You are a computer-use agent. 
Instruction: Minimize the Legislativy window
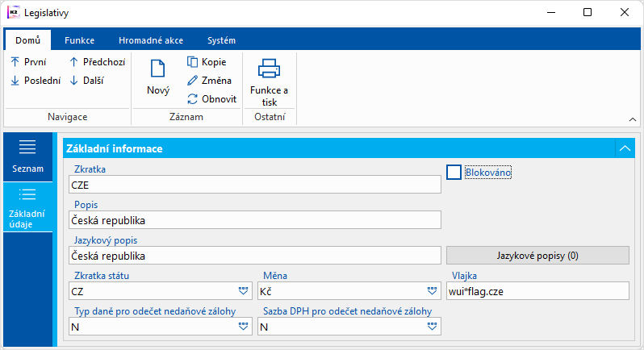tap(550, 12)
